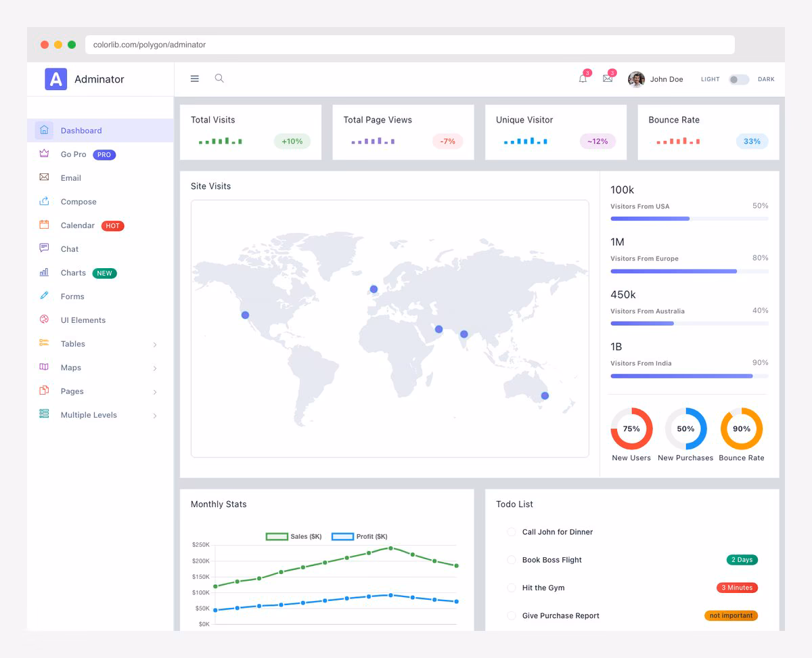Screen dimensions: 812x658
Task: Open the notifications bell icon
Action: (x=583, y=79)
